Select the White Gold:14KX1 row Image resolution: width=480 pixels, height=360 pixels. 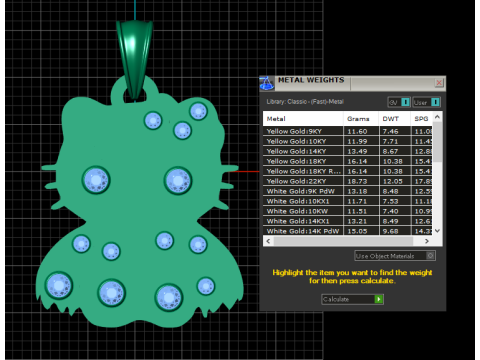tap(348, 221)
